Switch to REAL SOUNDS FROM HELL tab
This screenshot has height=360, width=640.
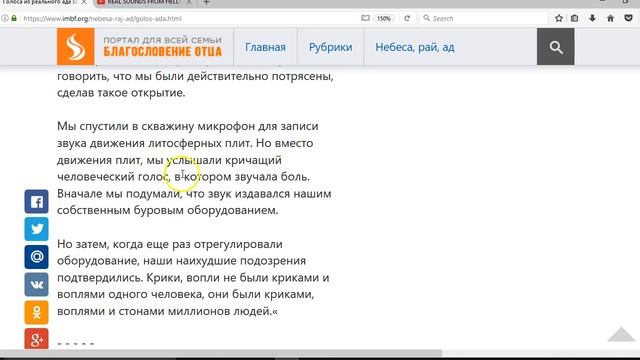144,2
